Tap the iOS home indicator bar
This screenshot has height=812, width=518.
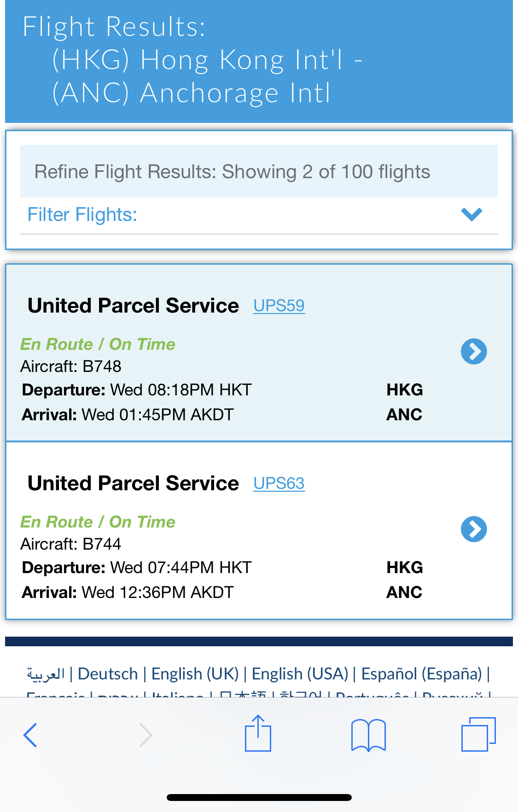pyautogui.click(x=259, y=797)
